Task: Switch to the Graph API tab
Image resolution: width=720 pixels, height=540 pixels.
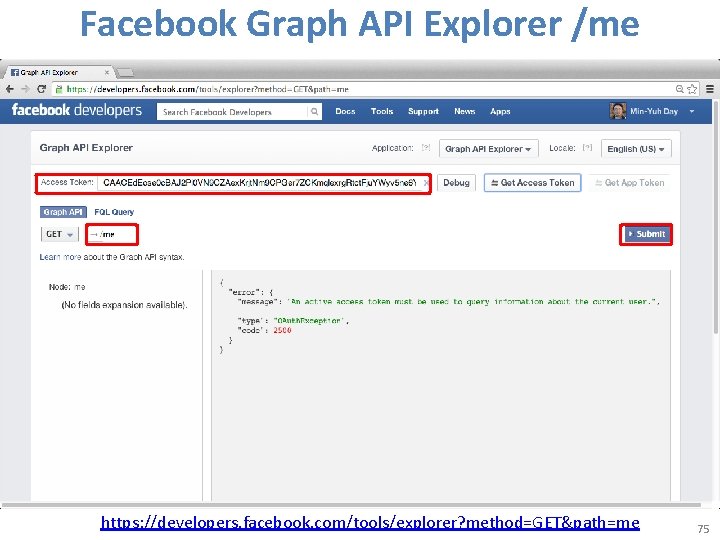Action: tap(63, 212)
